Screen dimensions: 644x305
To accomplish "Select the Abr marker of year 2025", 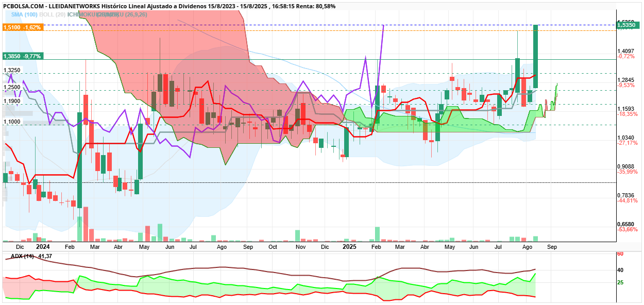I will (x=425, y=247).
